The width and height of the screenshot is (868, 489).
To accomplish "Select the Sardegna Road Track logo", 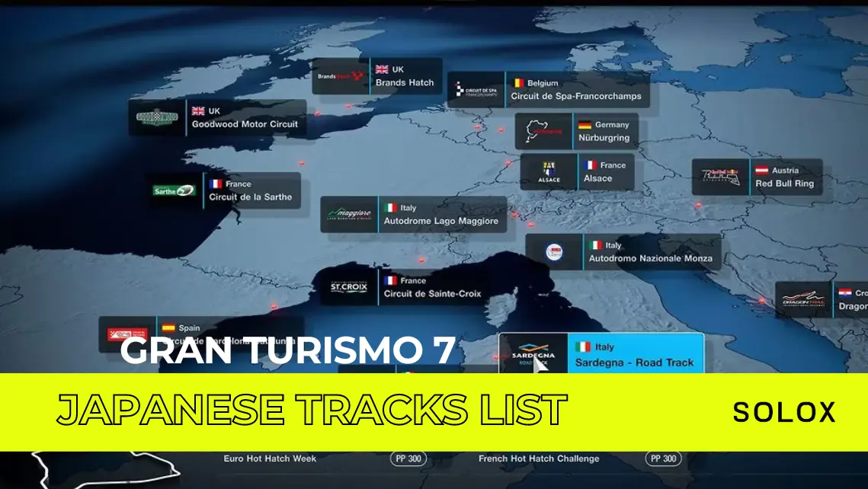I will [533, 354].
